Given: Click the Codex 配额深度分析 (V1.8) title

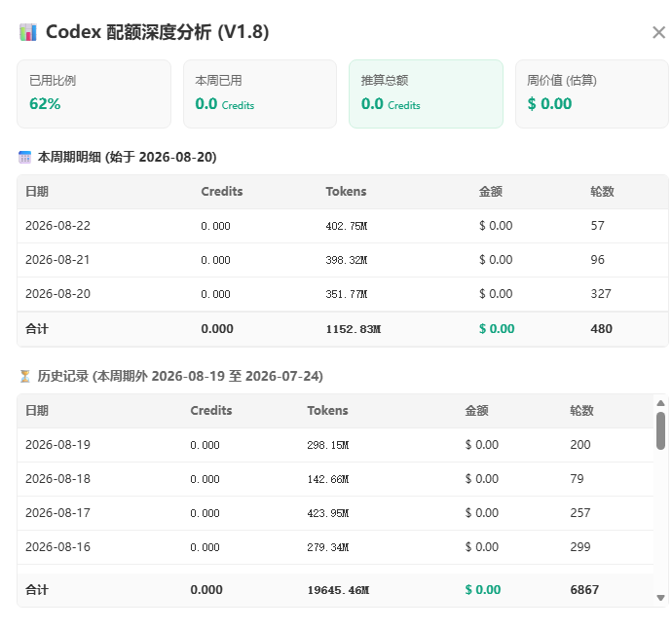Looking at the screenshot, I should pos(157,32).
